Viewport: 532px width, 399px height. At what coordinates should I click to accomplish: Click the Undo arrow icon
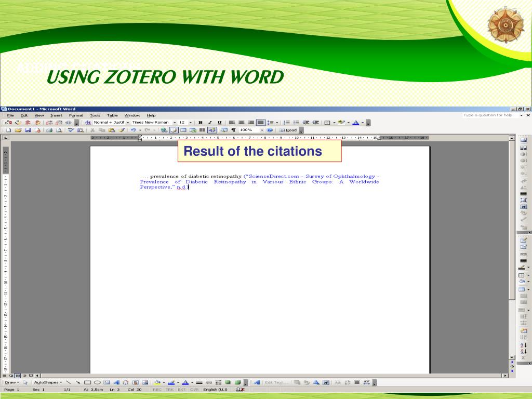pyautogui.click(x=133, y=130)
